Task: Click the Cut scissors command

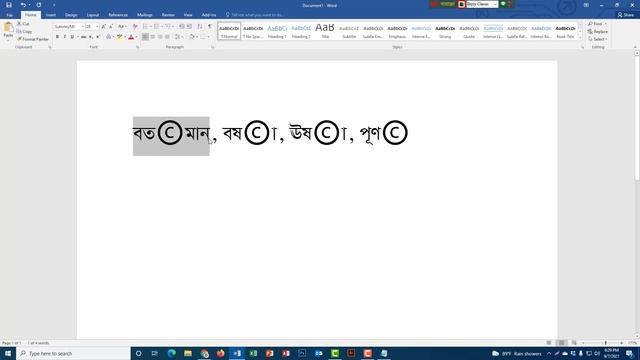Action: [x=23, y=24]
